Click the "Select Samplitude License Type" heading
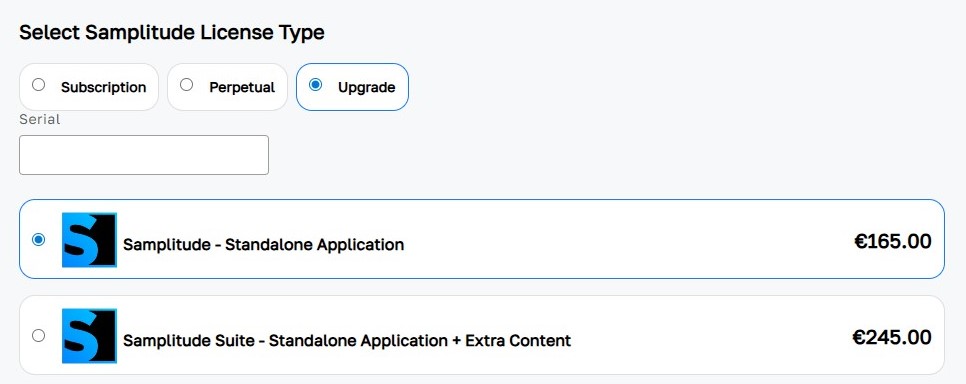This screenshot has height=384, width=966. tap(172, 32)
